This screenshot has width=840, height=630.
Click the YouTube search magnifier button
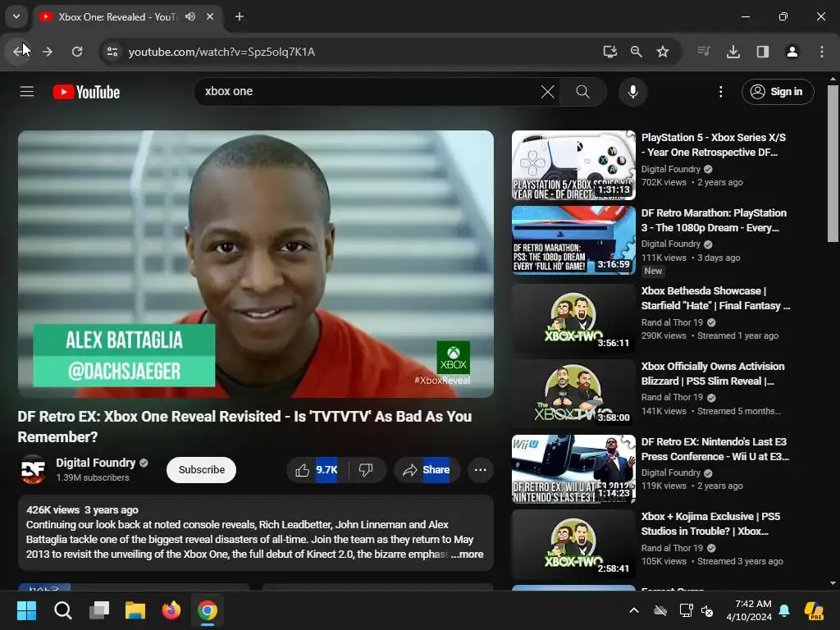(x=583, y=92)
